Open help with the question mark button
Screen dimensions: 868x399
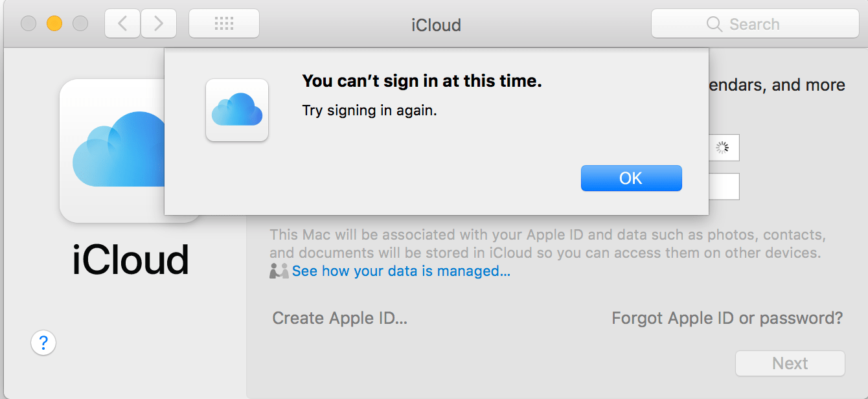click(x=43, y=342)
